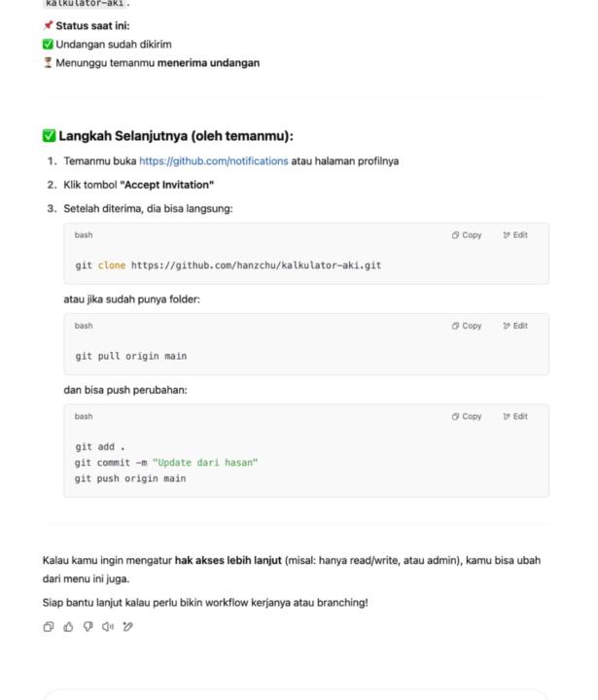
Task: Open the github.com/notifications link
Action: (213, 161)
